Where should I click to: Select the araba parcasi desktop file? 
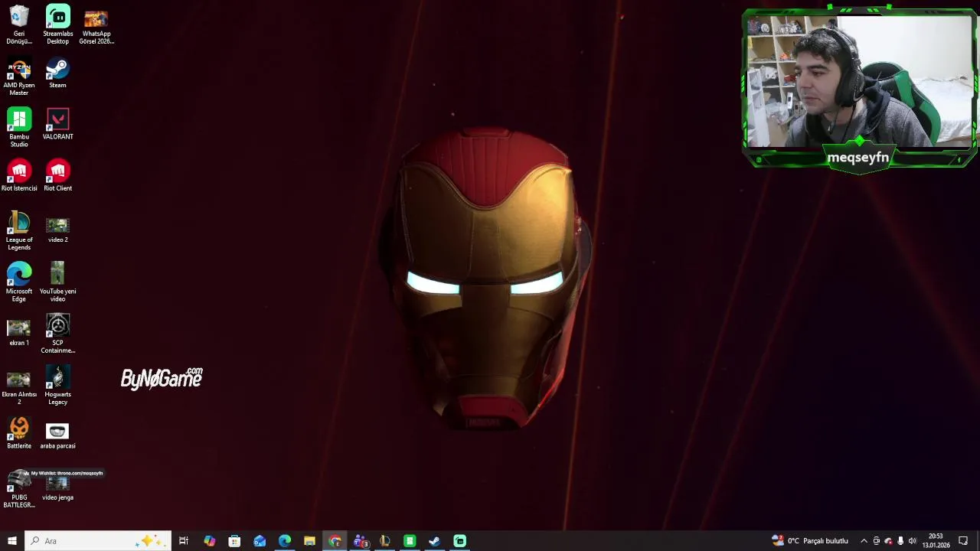click(57, 435)
